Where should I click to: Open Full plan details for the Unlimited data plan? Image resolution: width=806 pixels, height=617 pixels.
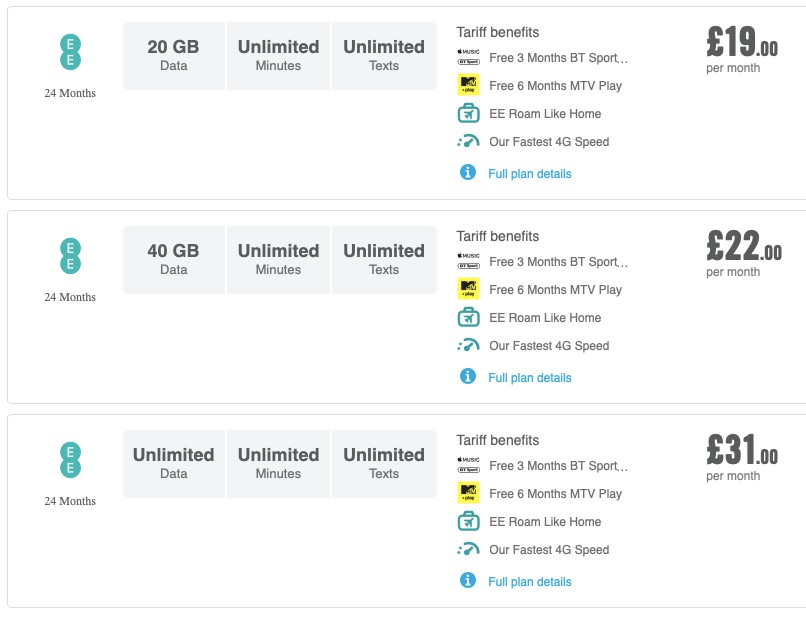click(531, 581)
